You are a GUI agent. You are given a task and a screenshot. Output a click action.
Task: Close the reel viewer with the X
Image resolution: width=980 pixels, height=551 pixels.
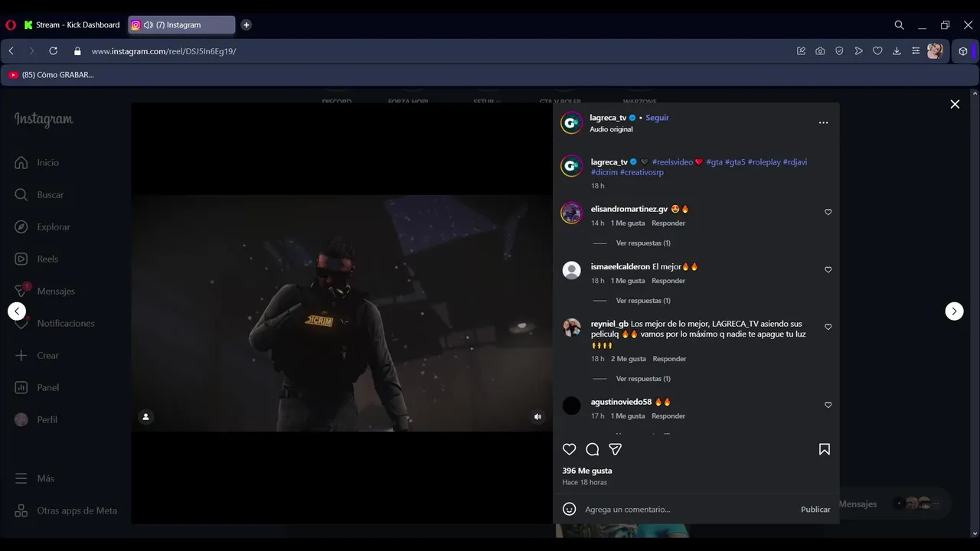click(955, 104)
